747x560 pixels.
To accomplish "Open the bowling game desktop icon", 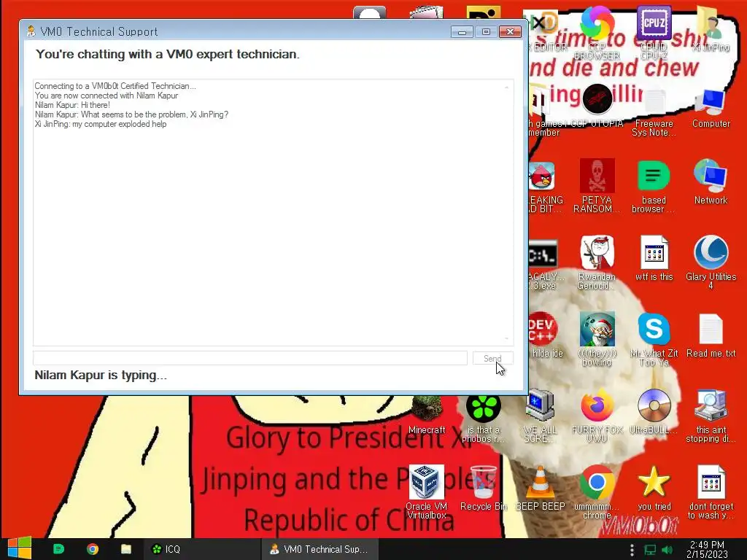I will click(x=597, y=339).
